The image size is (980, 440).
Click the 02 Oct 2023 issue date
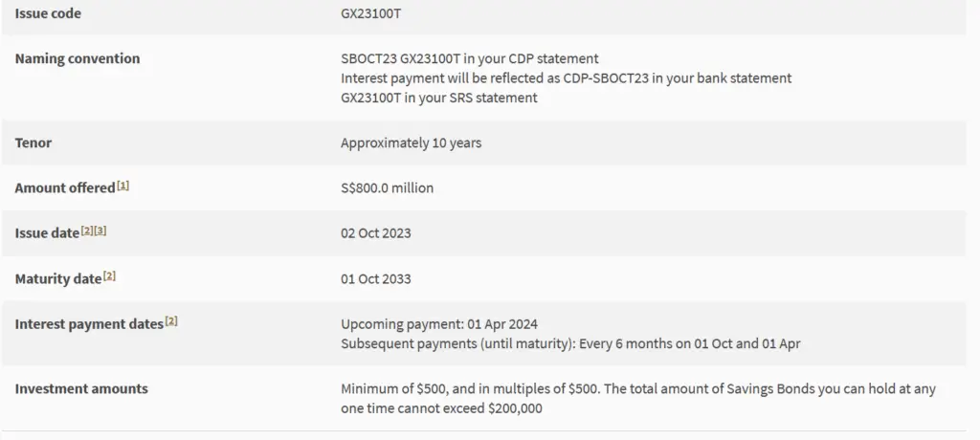pyautogui.click(x=375, y=233)
